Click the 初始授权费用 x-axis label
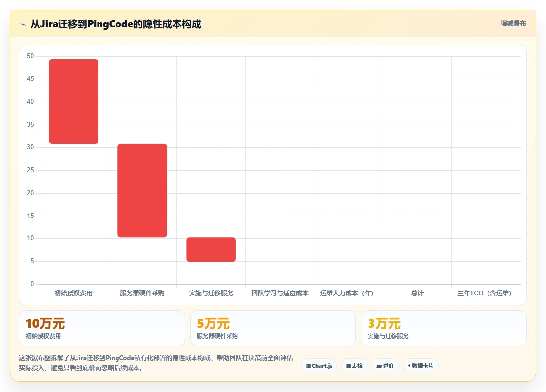The height and width of the screenshot is (392, 546). [x=74, y=293]
